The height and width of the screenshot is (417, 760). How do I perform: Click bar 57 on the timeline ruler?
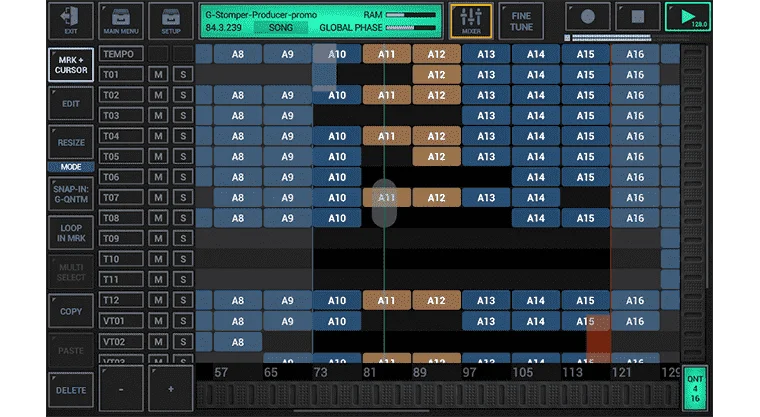click(221, 372)
